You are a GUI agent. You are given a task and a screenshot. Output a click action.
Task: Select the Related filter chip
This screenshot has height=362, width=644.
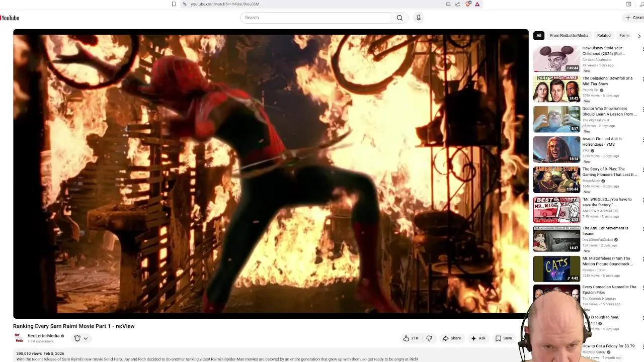pyautogui.click(x=604, y=36)
